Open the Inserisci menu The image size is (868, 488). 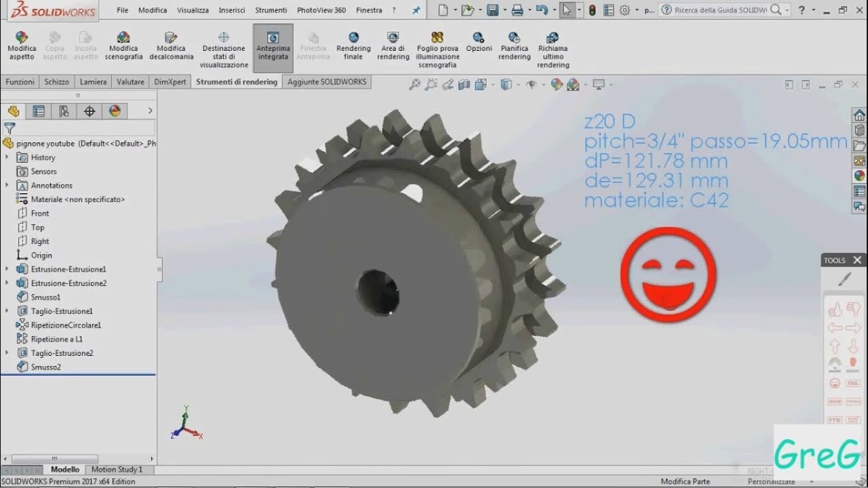[x=232, y=10]
